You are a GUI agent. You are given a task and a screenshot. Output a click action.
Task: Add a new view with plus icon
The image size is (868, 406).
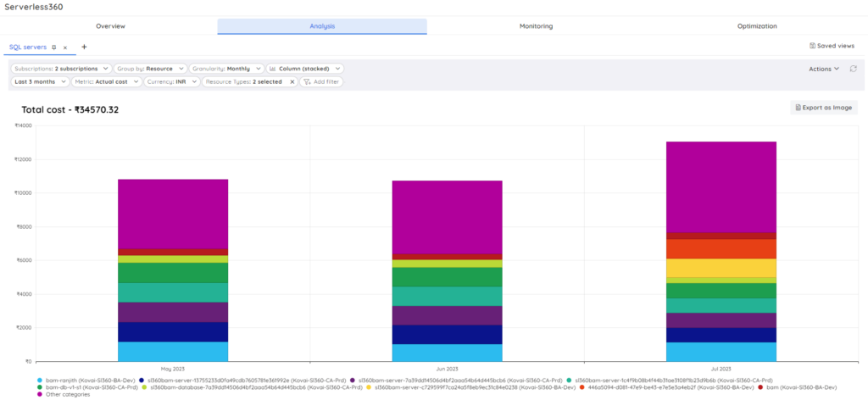coord(84,47)
